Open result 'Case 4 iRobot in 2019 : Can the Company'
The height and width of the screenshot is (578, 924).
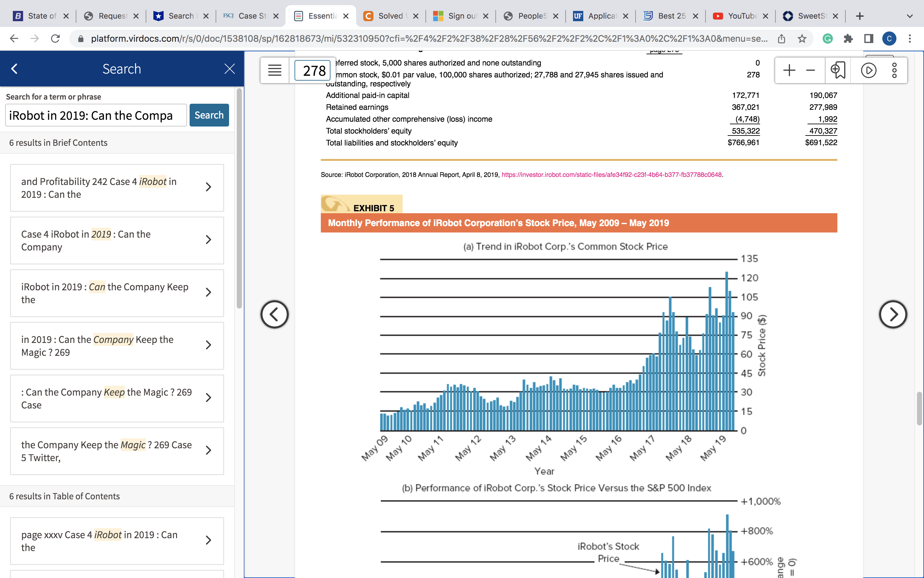(x=117, y=241)
